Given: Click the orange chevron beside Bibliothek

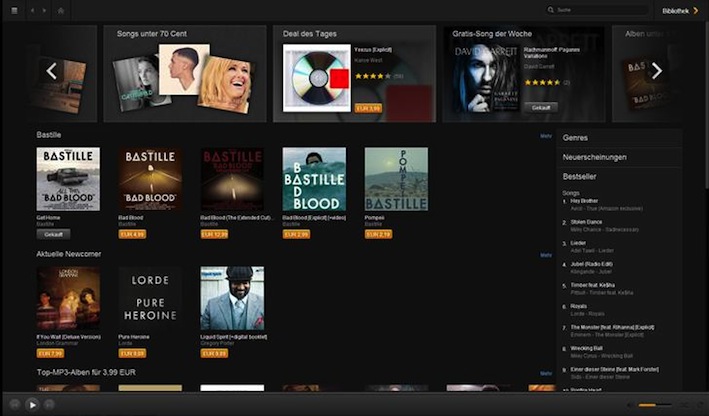Looking at the screenshot, I should coord(695,10).
